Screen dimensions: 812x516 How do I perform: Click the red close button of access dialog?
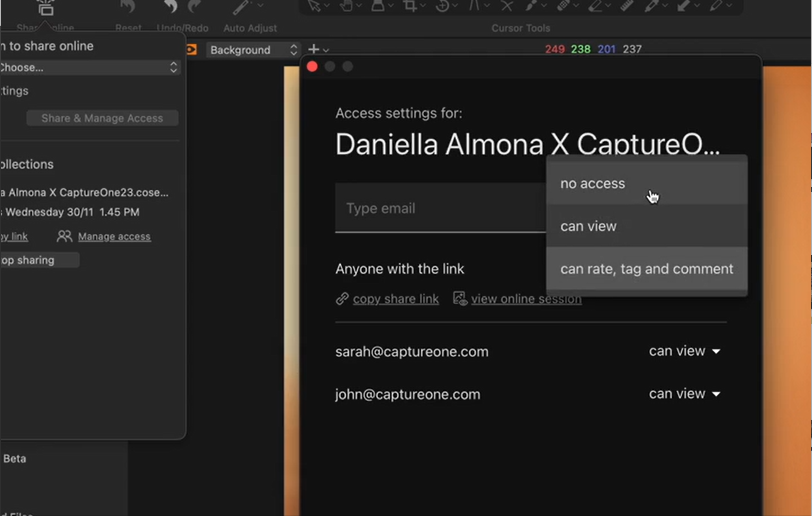[312, 66]
